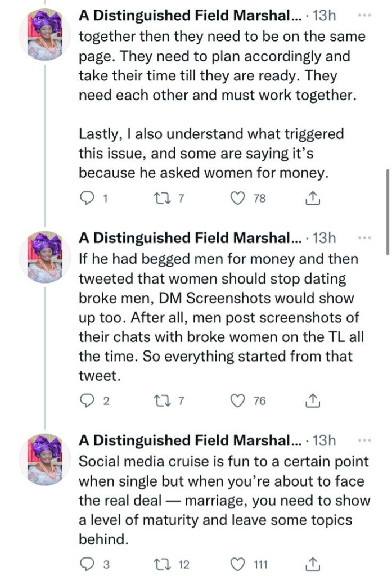Open the 13h timestamp of the middle tweet
Image resolution: width=392 pixels, height=576 pixels.
[x=324, y=238]
